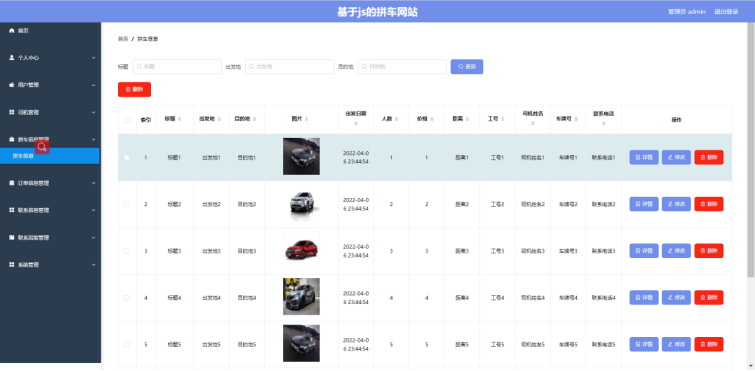The width and height of the screenshot is (755, 371).
Task: Expand the 联系信息管理 menu chevron
Action: (x=93, y=210)
